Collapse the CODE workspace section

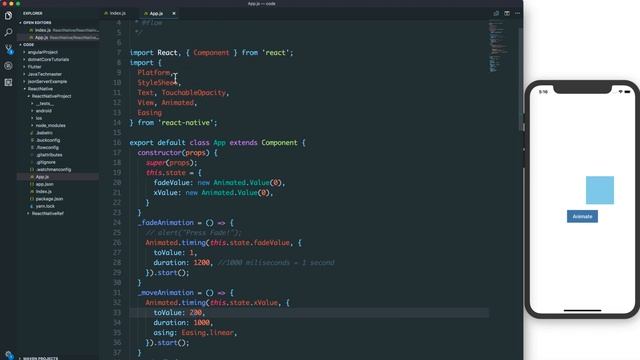[x=29, y=44]
